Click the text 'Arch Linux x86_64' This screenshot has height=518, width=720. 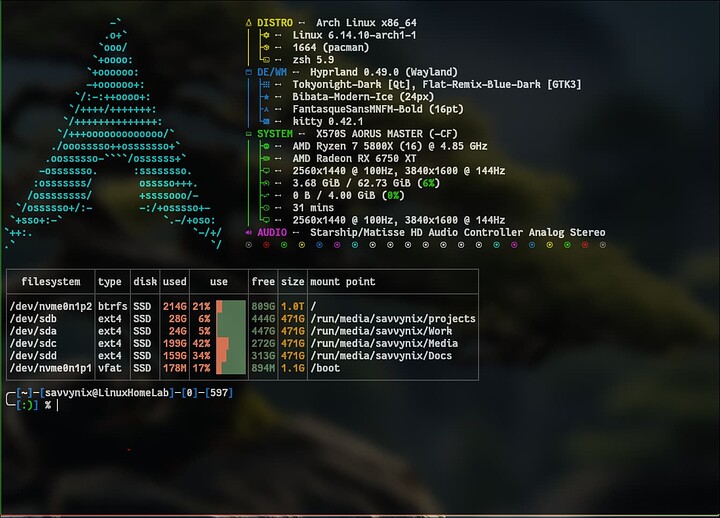point(366,23)
